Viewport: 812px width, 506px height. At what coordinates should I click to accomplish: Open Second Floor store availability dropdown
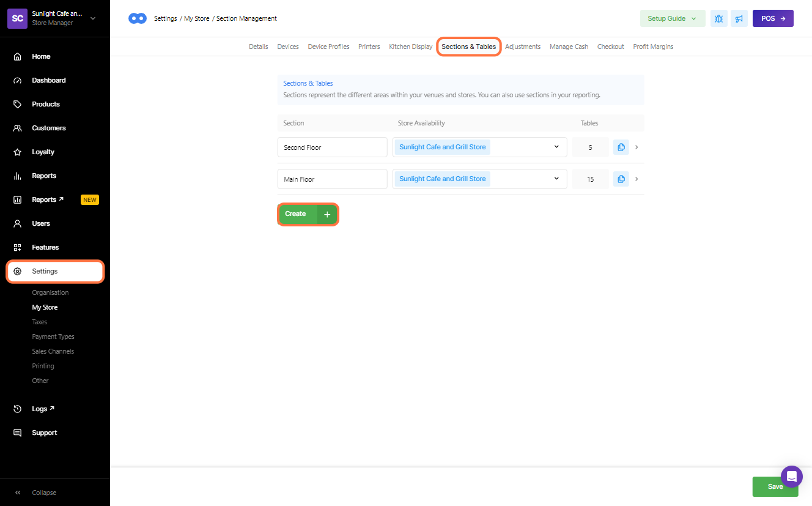point(556,147)
